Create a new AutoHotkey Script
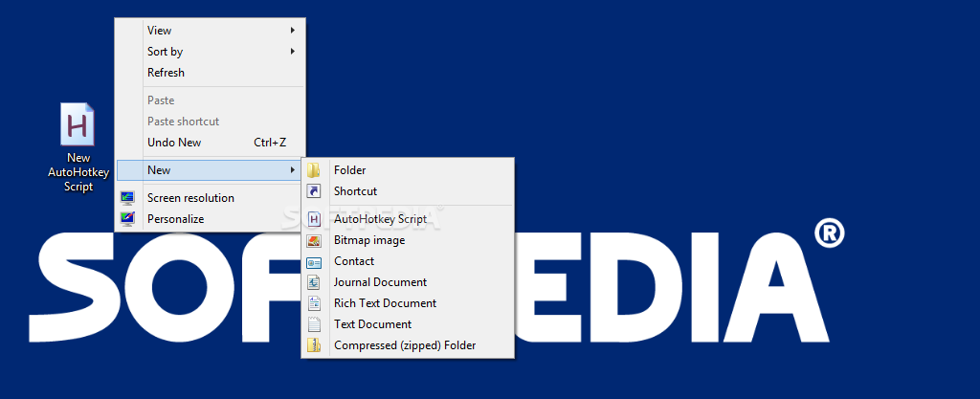Screen dimensions: 980x399 click(x=408, y=219)
